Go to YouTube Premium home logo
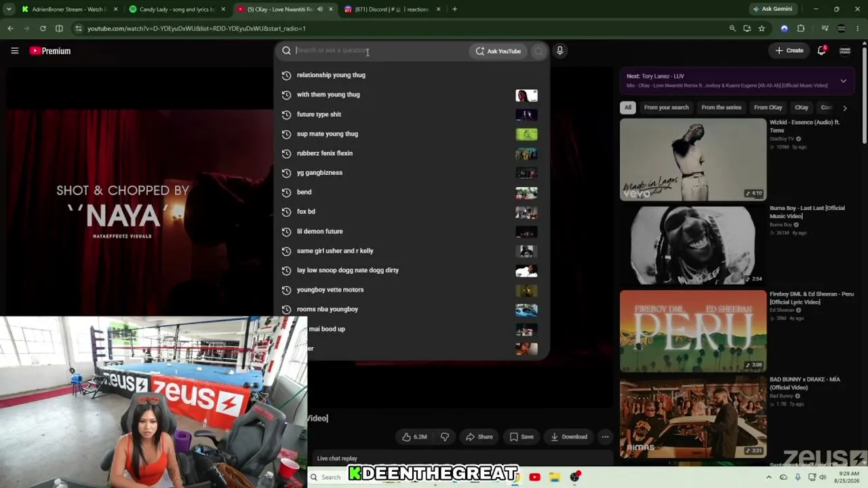The height and width of the screenshot is (488, 868). tap(50, 51)
